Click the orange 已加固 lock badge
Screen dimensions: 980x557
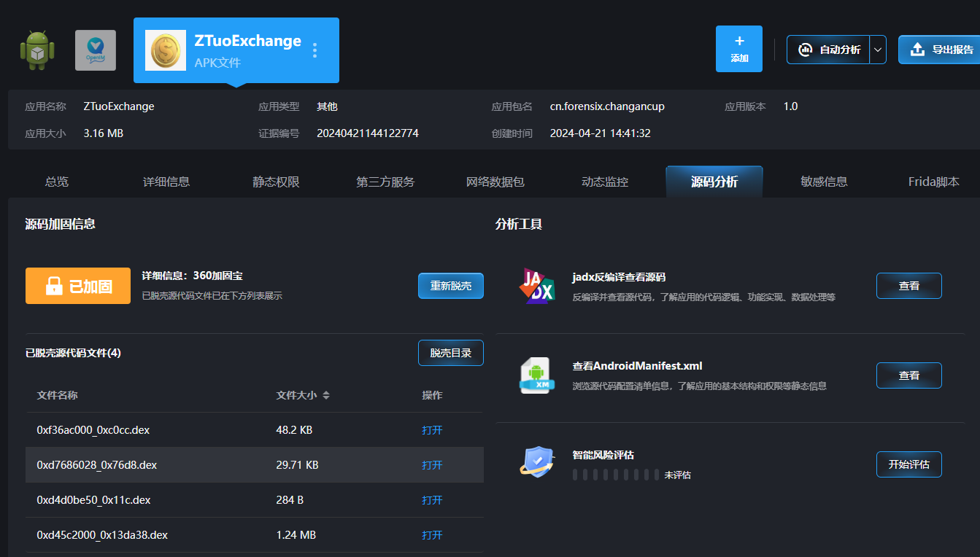[78, 286]
